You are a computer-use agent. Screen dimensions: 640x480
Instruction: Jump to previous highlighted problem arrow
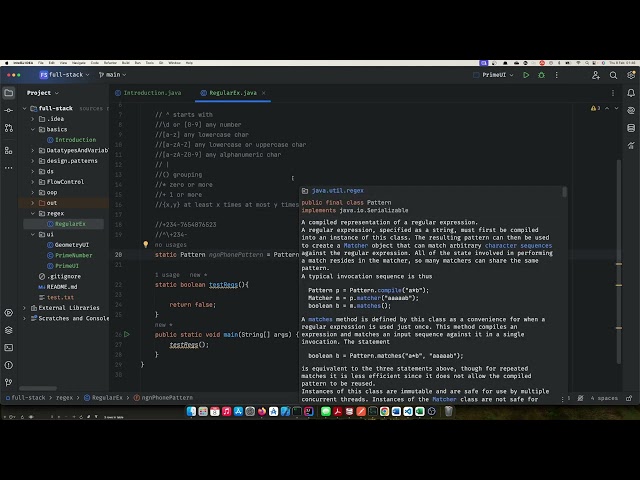[x=607, y=108]
